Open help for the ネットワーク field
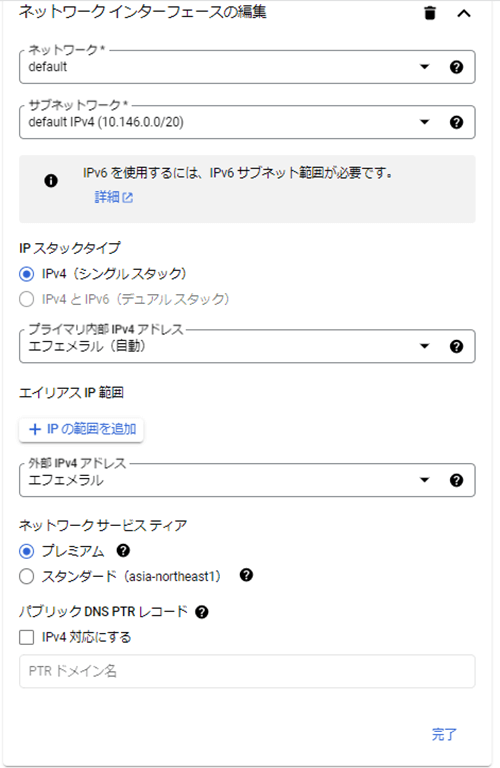Screen dimensions: 500x768 (x=456, y=67)
